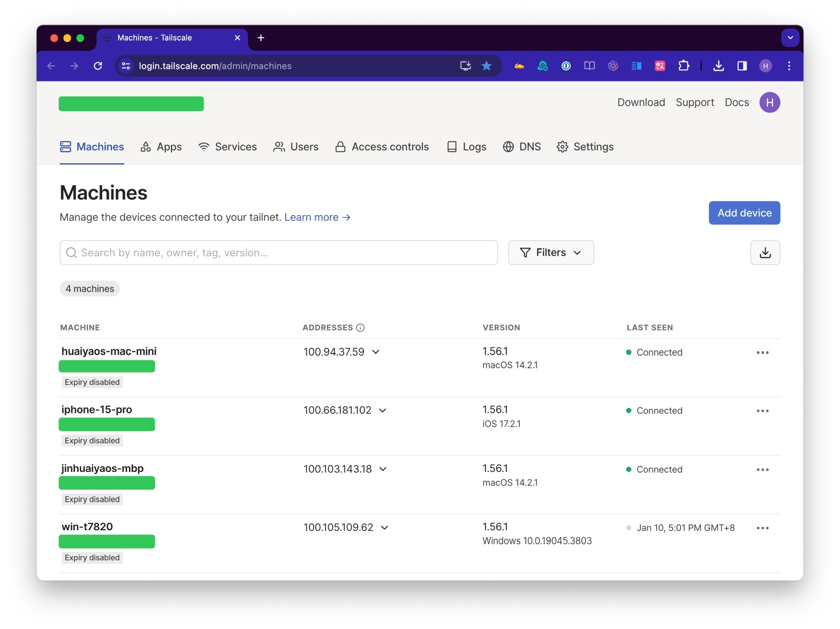Click the browser forward arrow
The image size is (840, 629).
coord(74,66)
